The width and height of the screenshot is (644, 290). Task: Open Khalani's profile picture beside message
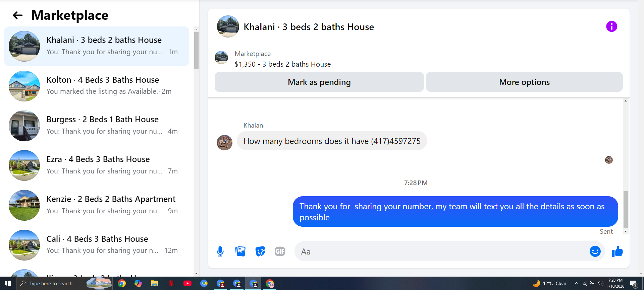(x=225, y=143)
